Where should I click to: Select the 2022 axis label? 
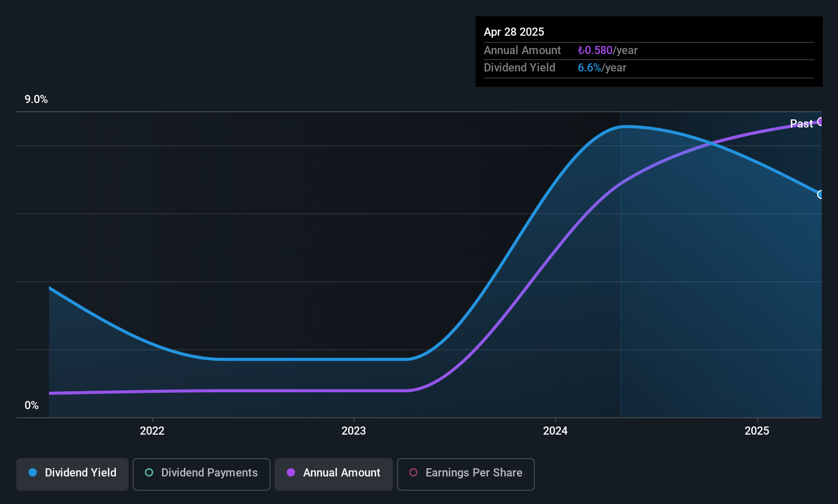tap(152, 431)
